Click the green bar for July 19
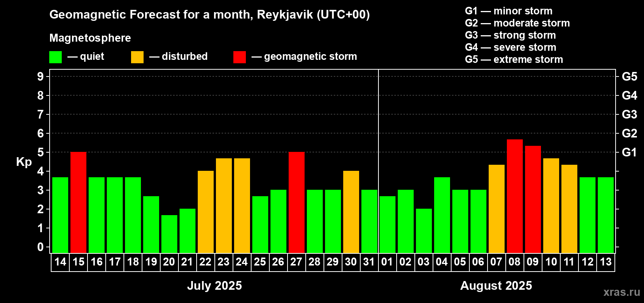This screenshot has width=644, height=303. coord(151,225)
